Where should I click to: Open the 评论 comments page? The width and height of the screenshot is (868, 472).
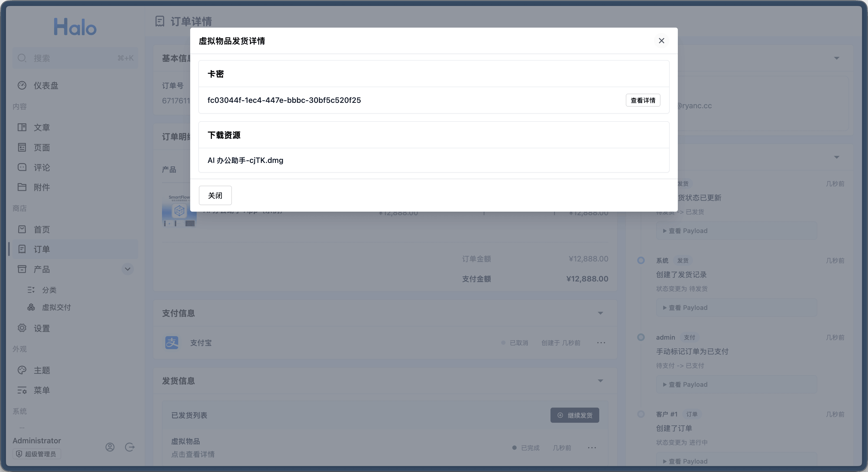coord(41,167)
